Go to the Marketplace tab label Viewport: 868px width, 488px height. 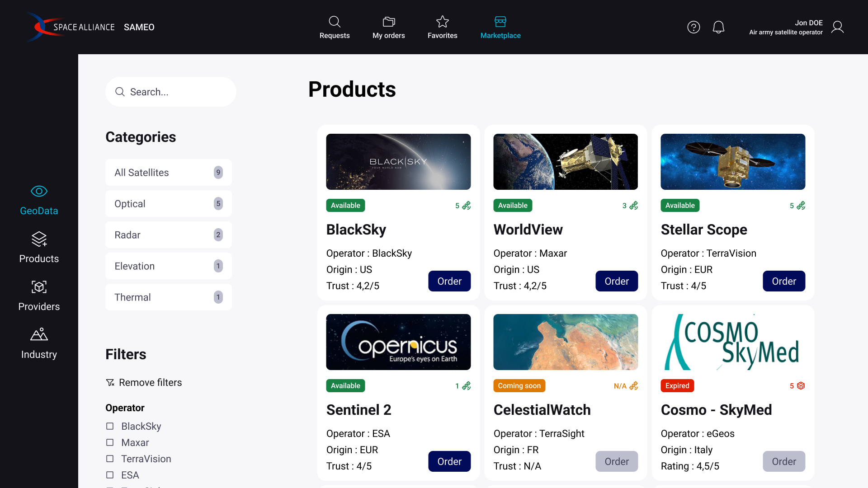coord(500,36)
